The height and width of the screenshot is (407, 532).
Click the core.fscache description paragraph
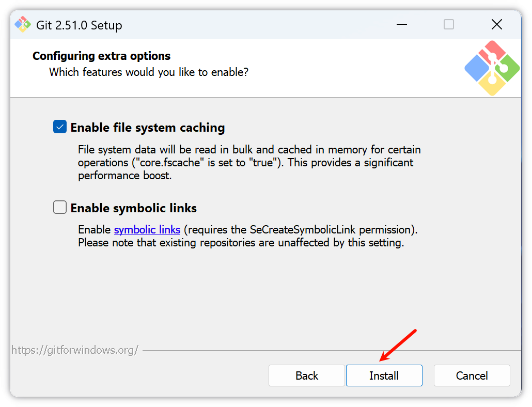click(x=249, y=163)
